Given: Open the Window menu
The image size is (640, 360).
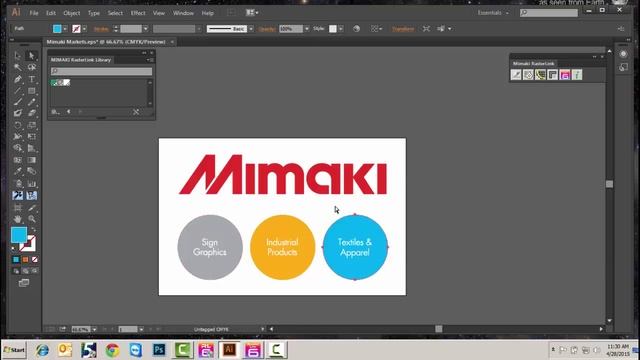Looking at the screenshot, I should (x=183, y=13).
